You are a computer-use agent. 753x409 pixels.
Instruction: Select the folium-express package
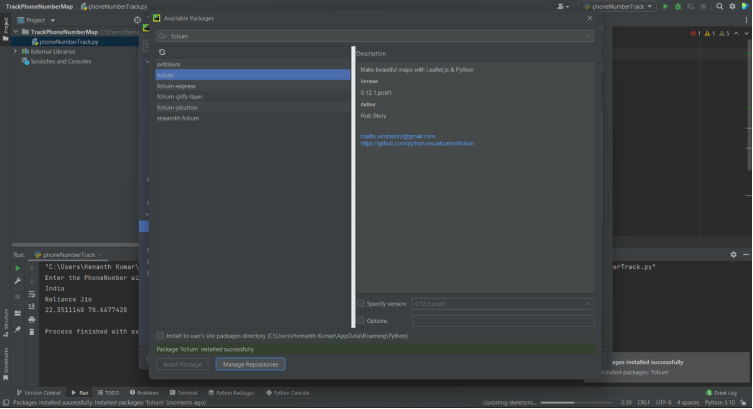(x=253, y=86)
